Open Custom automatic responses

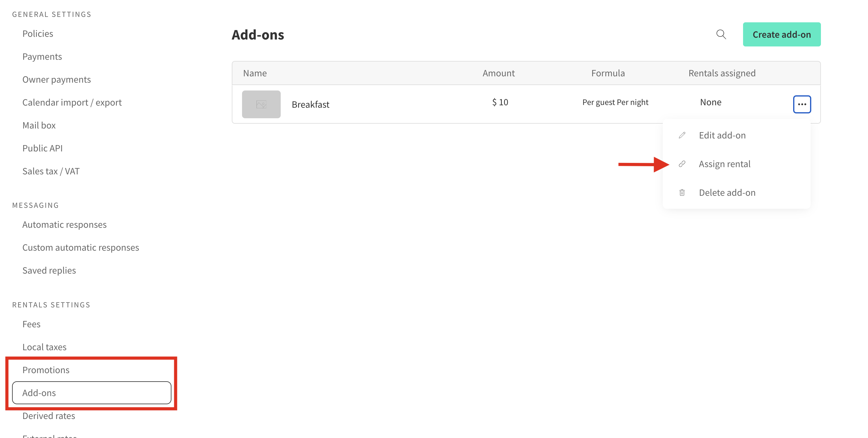81,247
